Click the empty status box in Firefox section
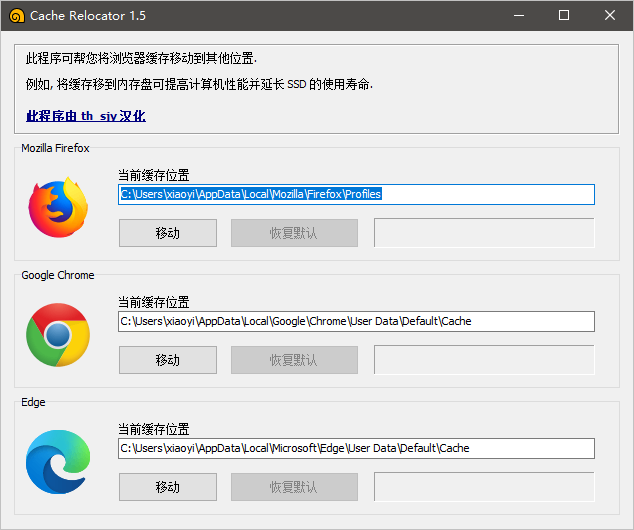Viewport: 634px width, 530px height. click(x=484, y=233)
